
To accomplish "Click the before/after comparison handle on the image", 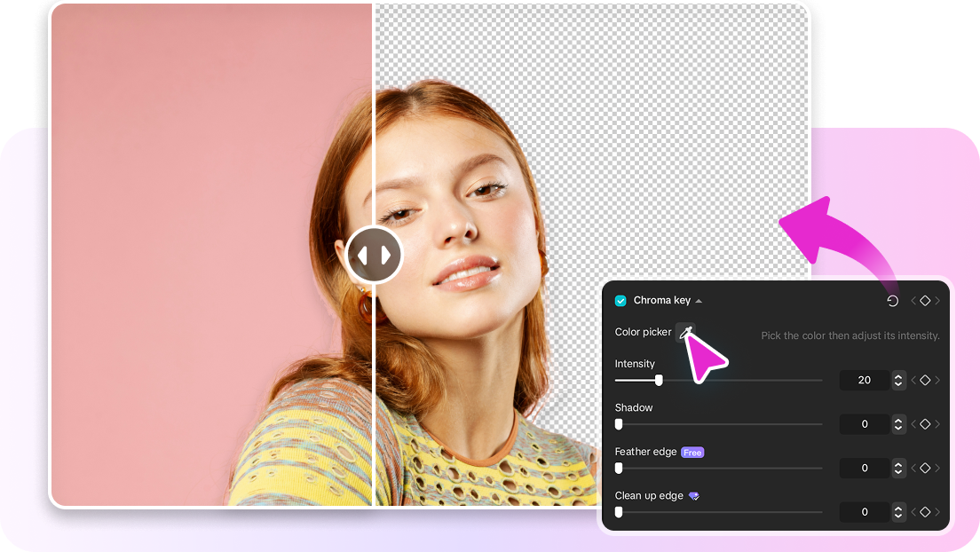I will click(x=374, y=254).
